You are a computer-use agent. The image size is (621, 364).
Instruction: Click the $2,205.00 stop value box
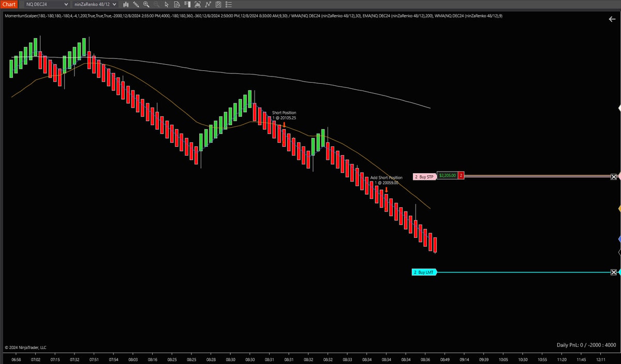pyautogui.click(x=448, y=176)
